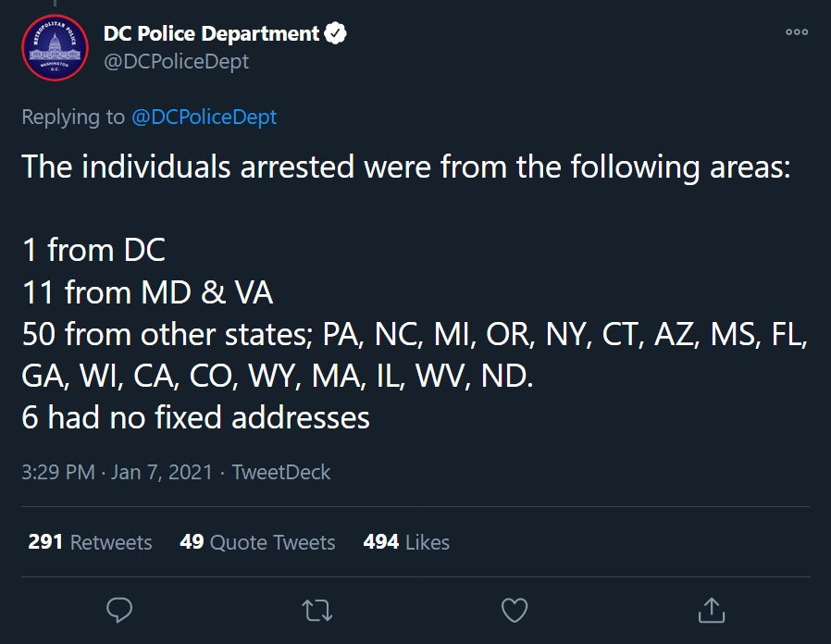Click the tweet text about arrested individuals
The width and height of the screenshot is (831, 644).
coord(415,291)
